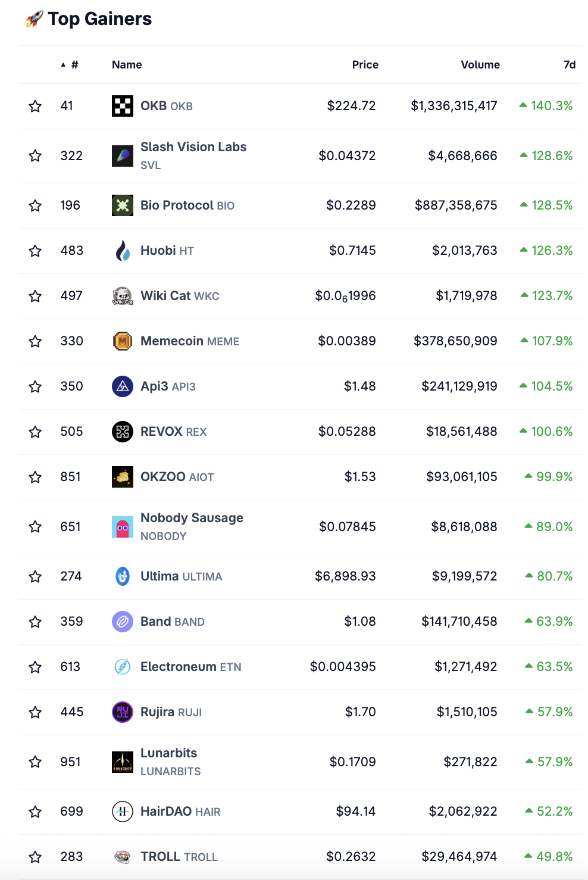Toggle watchlist star for Ultima
Screen dimensions: 588x880
pyautogui.click(x=35, y=576)
